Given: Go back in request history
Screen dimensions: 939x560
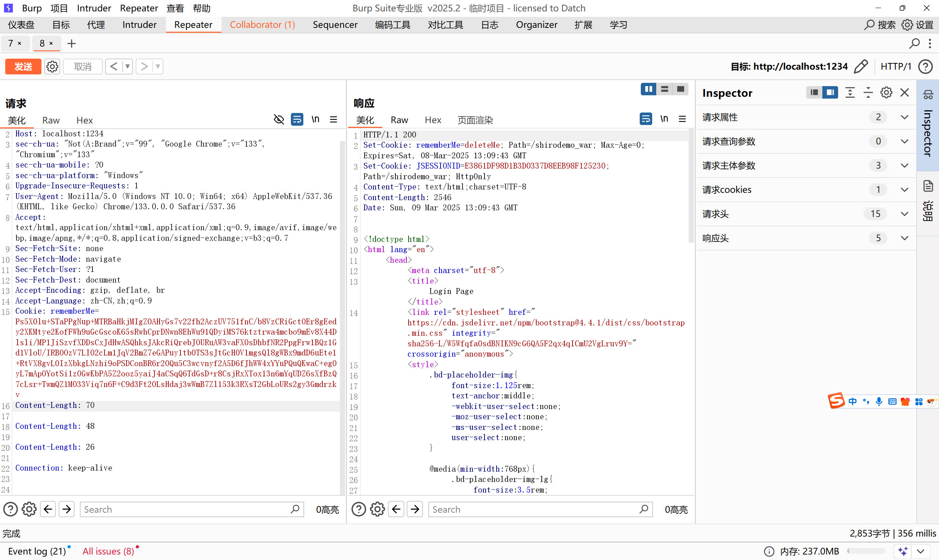Looking at the screenshot, I should (x=114, y=66).
